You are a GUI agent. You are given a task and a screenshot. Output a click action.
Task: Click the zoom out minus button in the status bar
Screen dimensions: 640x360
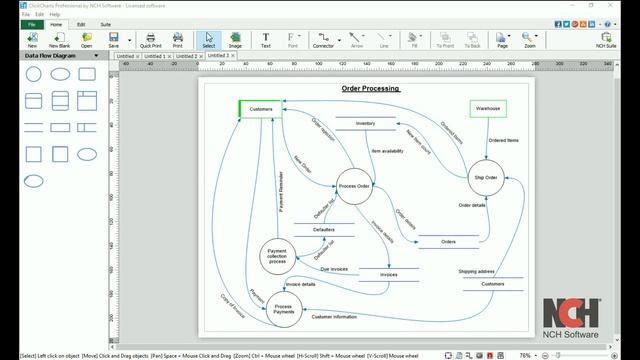(x=545, y=356)
